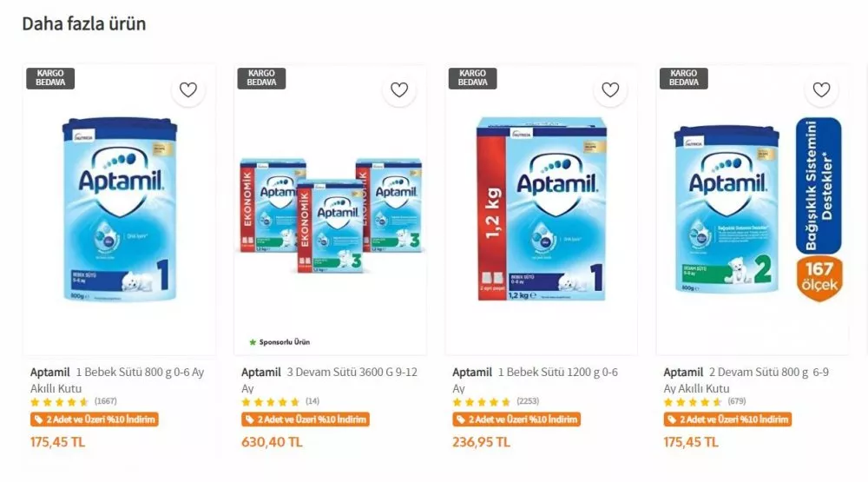The width and height of the screenshot is (868, 482).
Task: Click heart icon on Aptamil 2 Devam Sütü
Action: pyautogui.click(x=821, y=89)
